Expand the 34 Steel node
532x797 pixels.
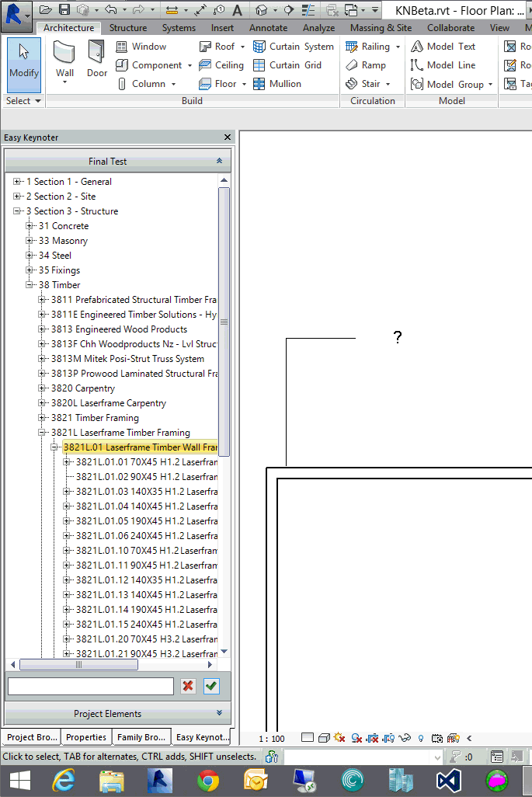(x=30, y=255)
